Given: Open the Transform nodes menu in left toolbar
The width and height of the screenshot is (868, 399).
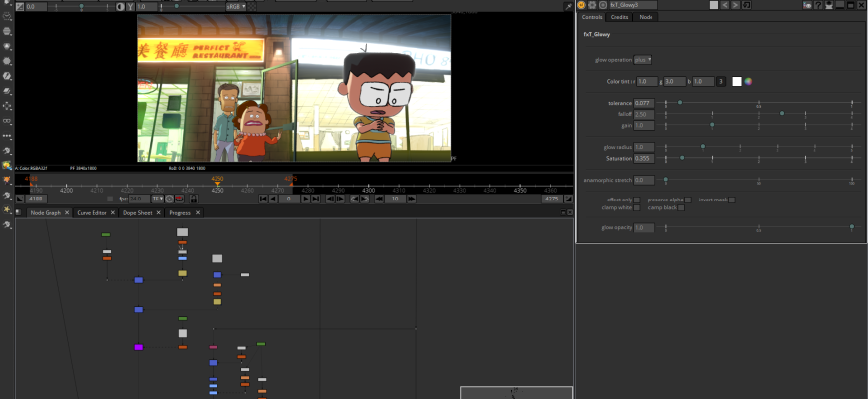Looking at the screenshot, I should [x=8, y=106].
